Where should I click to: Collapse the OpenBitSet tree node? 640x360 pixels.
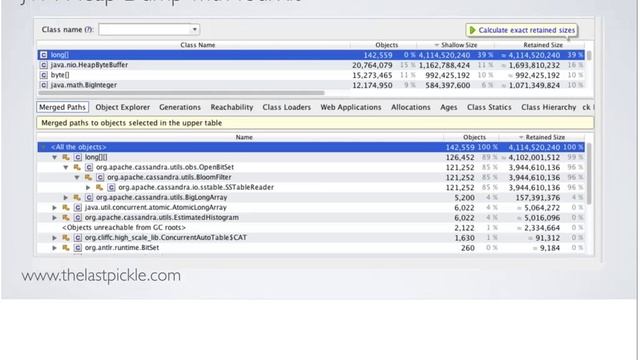point(66,167)
